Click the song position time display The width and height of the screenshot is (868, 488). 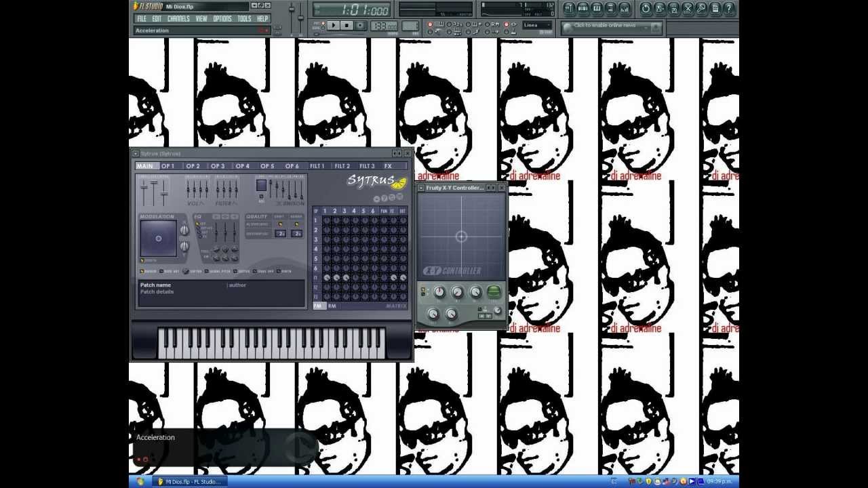[352, 9]
